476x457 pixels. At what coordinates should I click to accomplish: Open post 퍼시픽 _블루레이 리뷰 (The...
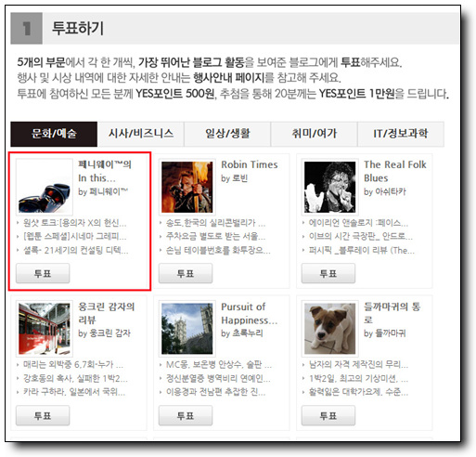tap(362, 250)
